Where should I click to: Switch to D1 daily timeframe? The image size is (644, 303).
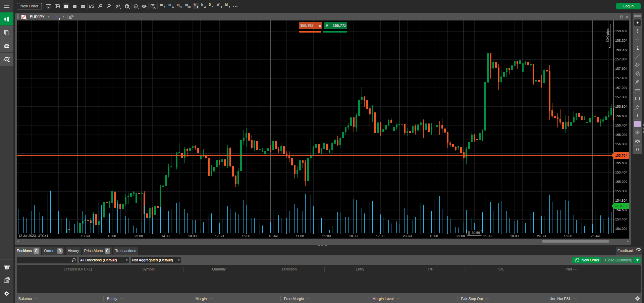pyautogui.click(x=211, y=6)
